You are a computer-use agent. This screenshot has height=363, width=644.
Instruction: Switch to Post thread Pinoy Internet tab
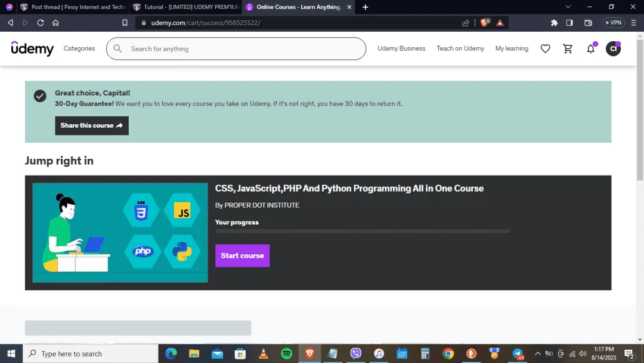tap(73, 7)
